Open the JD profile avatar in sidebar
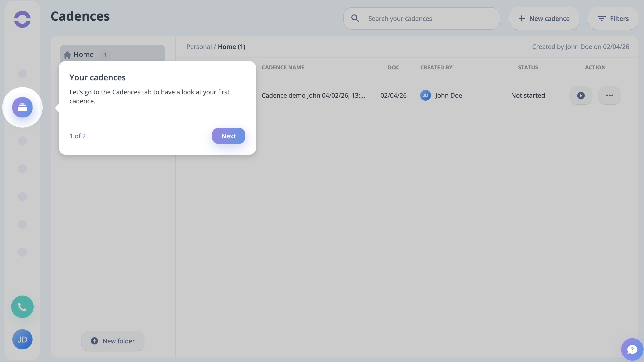644x362 pixels. [22, 339]
